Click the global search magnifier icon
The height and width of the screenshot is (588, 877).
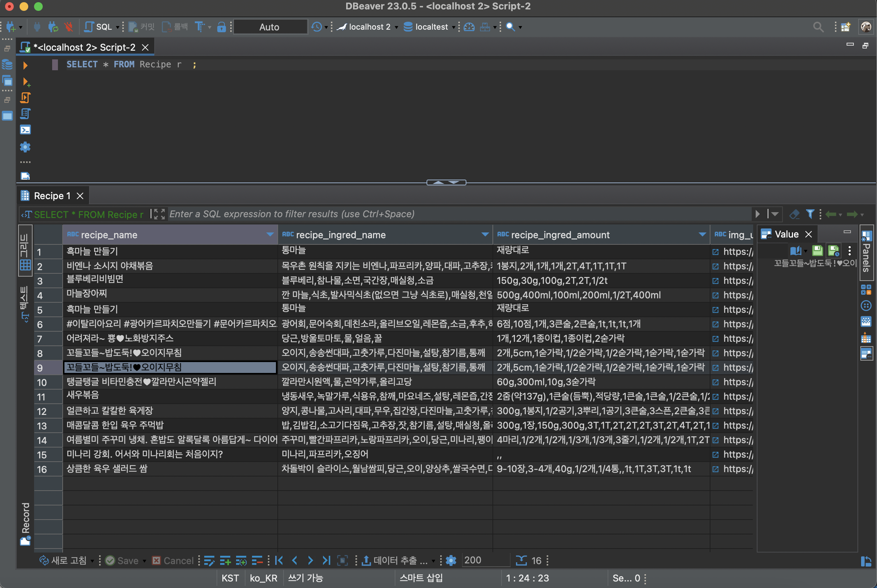click(x=818, y=27)
